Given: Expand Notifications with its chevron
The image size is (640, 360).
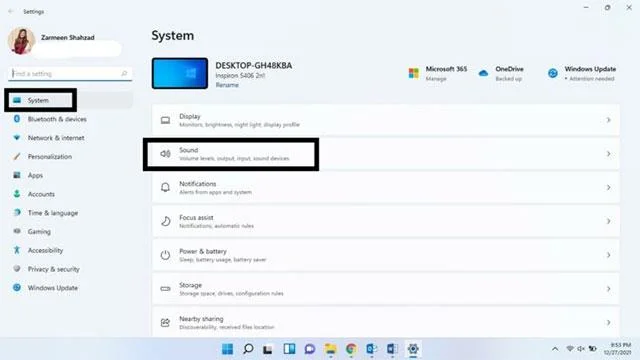Looking at the screenshot, I should pyautogui.click(x=608, y=187).
